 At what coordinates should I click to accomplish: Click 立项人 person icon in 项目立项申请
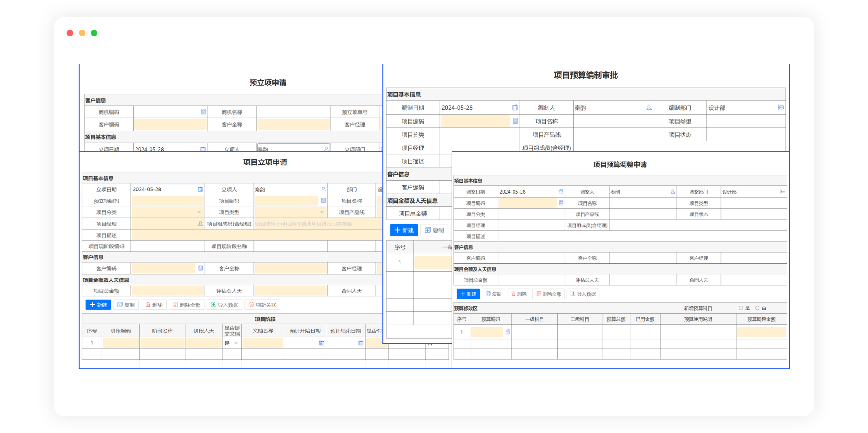coord(323,189)
